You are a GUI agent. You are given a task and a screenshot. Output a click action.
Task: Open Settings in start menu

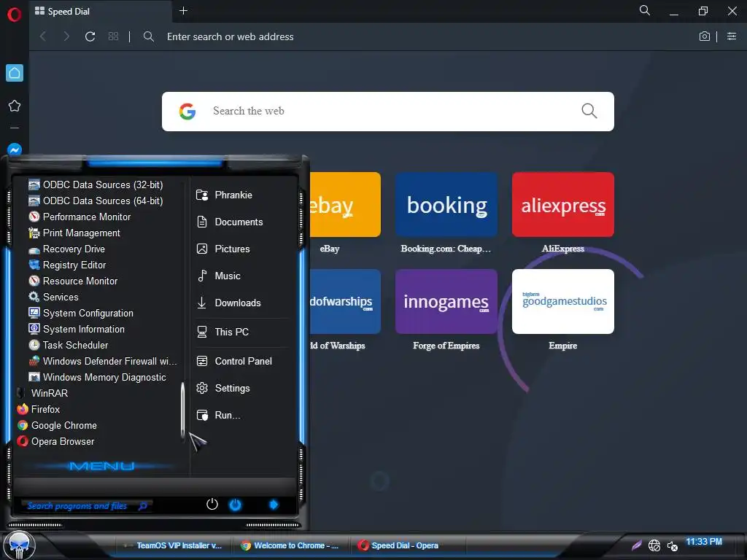click(243, 388)
